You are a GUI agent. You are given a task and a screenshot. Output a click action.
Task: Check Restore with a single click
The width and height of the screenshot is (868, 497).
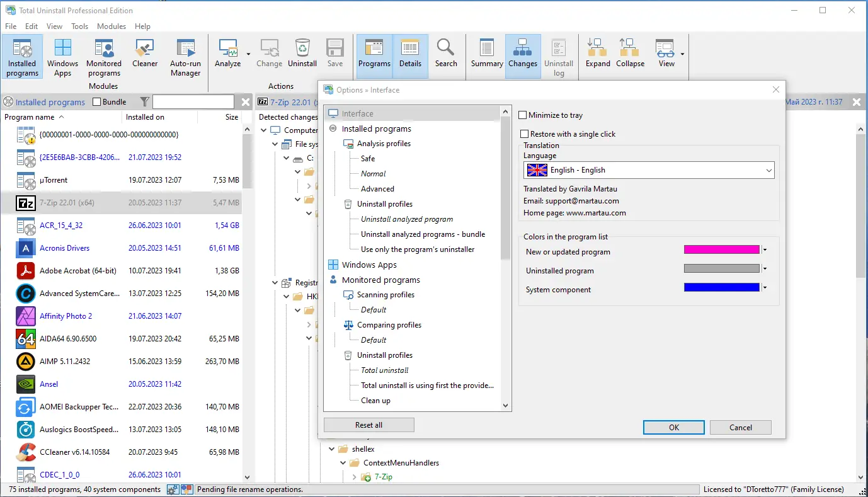pyautogui.click(x=524, y=134)
